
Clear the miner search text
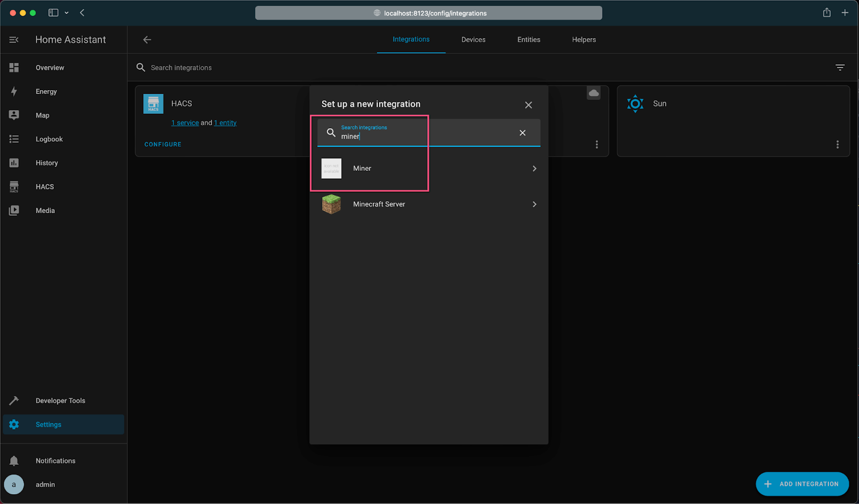522,133
